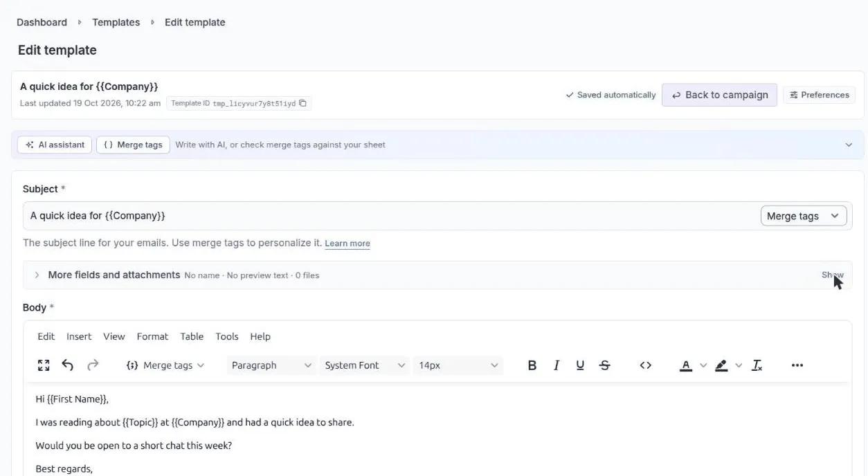Go back to campaign
The width and height of the screenshot is (868, 476).
[719, 95]
